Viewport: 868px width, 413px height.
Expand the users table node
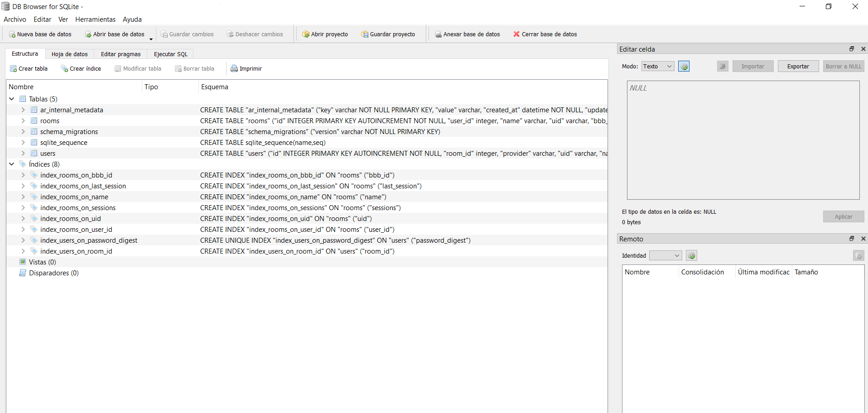23,154
